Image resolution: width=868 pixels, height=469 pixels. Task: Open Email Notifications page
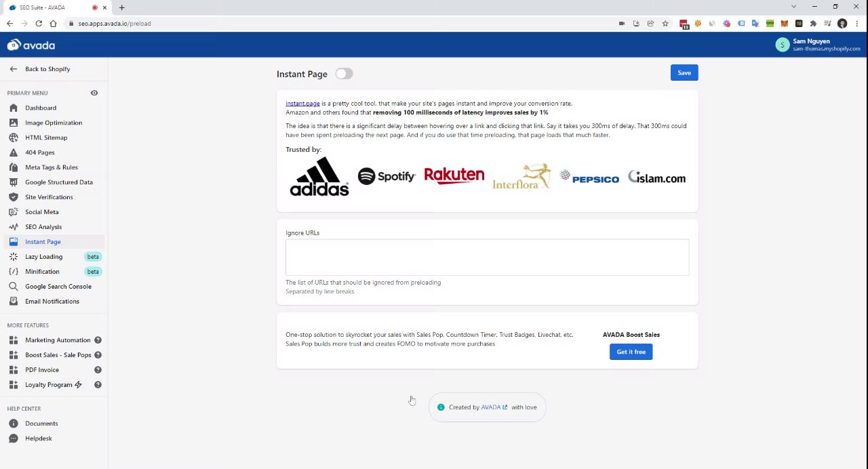[x=52, y=302]
